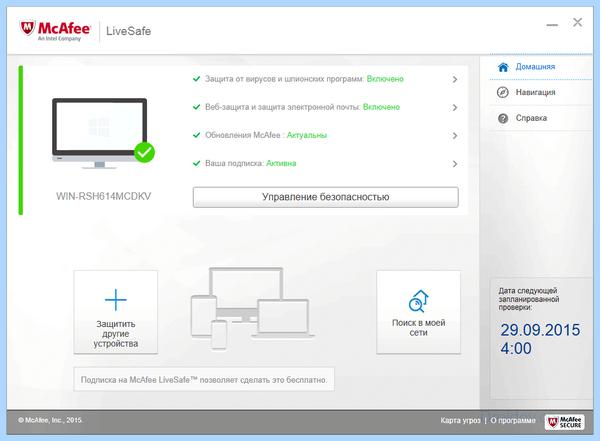600x441 pixels.
Task: Click the LiveSafe subscription note text
Action: (204, 380)
